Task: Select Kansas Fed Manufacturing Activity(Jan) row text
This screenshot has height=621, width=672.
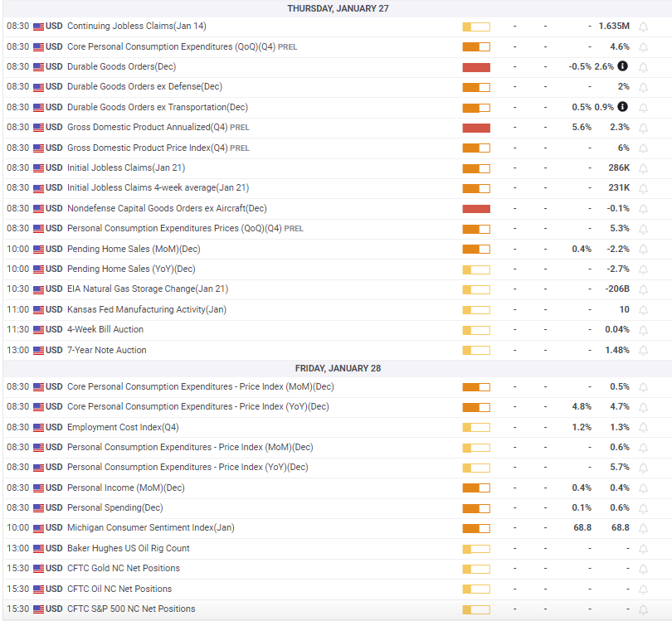Action: coord(147,309)
